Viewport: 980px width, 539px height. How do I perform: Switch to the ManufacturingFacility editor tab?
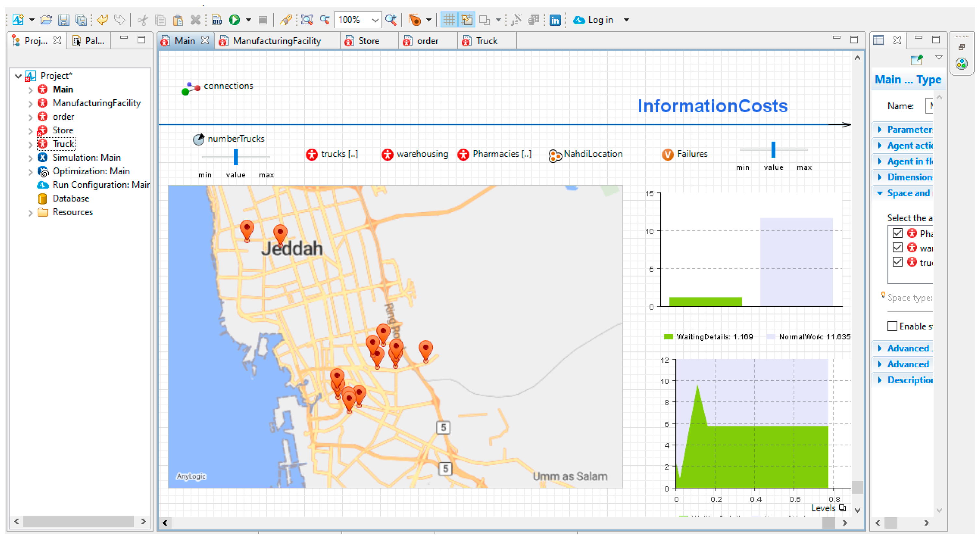click(x=276, y=41)
